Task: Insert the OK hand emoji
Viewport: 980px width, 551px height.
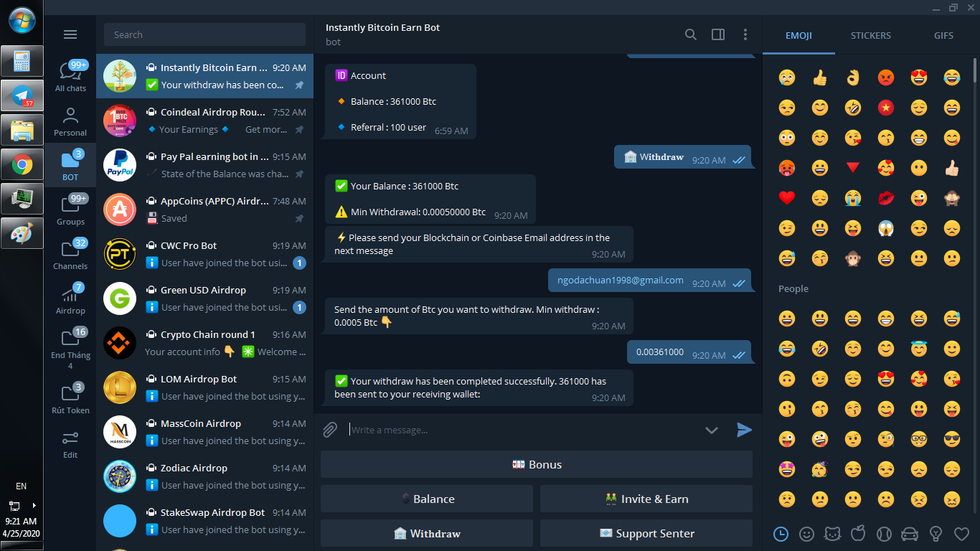Action: pos(853,77)
